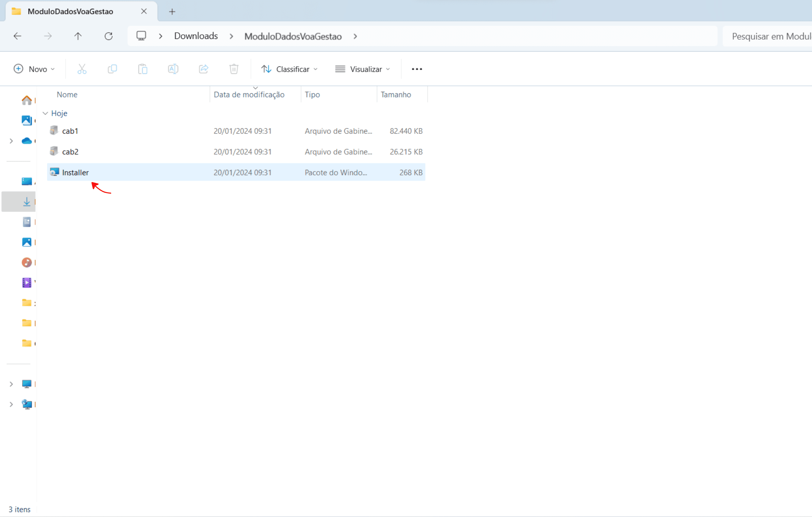Image resolution: width=812 pixels, height=517 pixels.
Task: Select the cab2 file name
Action: (70, 152)
